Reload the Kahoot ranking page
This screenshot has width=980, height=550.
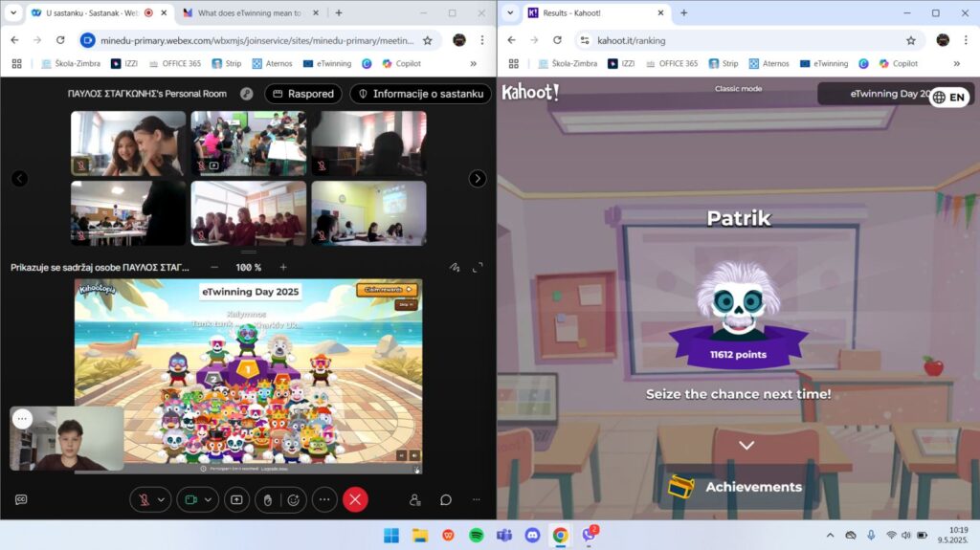pyautogui.click(x=557, y=40)
